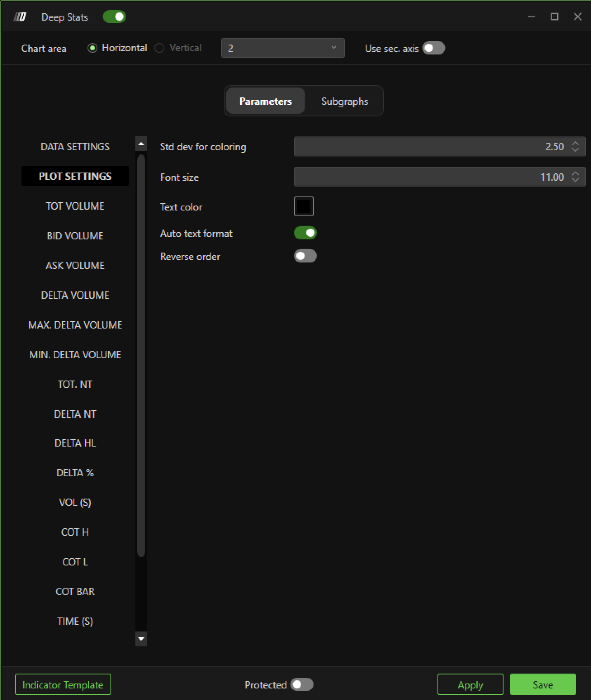The width and height of the screenshot is (591, 700).
Task: Turn off Auto text format
Action: [305, 233]
